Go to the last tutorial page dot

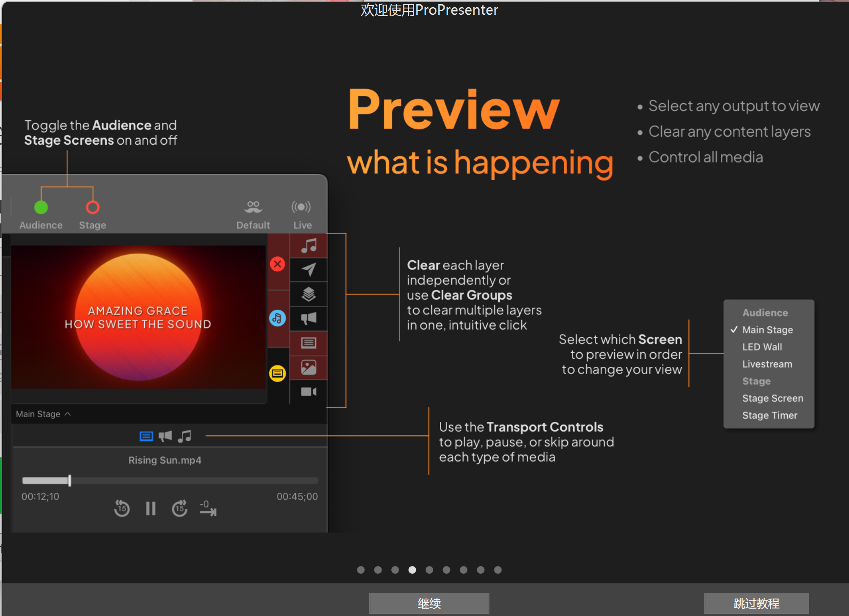point(498,570)
